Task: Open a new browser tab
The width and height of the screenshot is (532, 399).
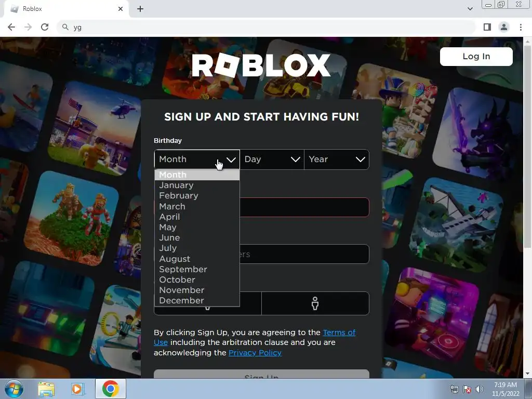Action: click(x=140, y=9)
